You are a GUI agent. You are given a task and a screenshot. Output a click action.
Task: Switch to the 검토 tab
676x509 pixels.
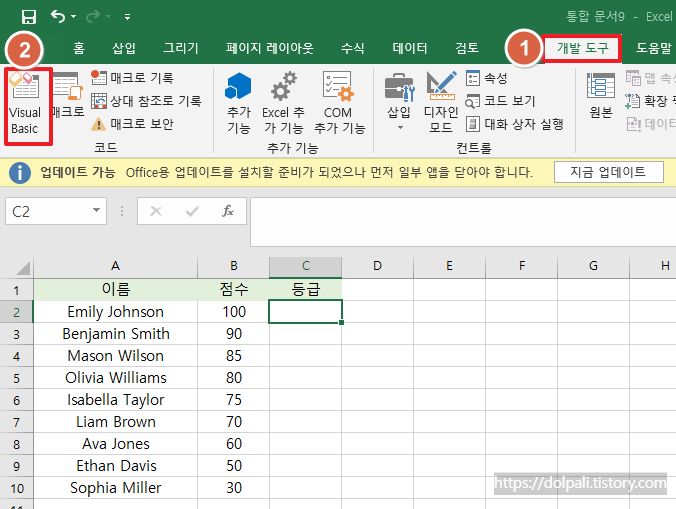point(467,48)
